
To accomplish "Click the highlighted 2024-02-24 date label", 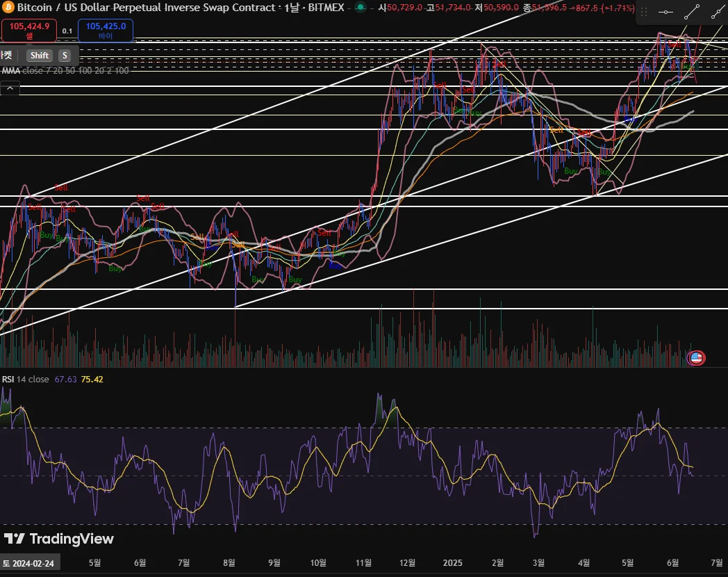I will 29,563.
